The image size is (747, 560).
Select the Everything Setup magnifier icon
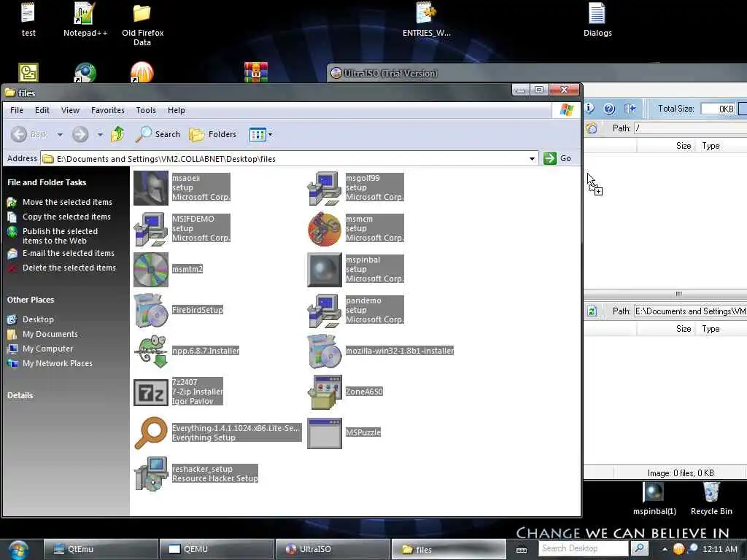(150, 433)
